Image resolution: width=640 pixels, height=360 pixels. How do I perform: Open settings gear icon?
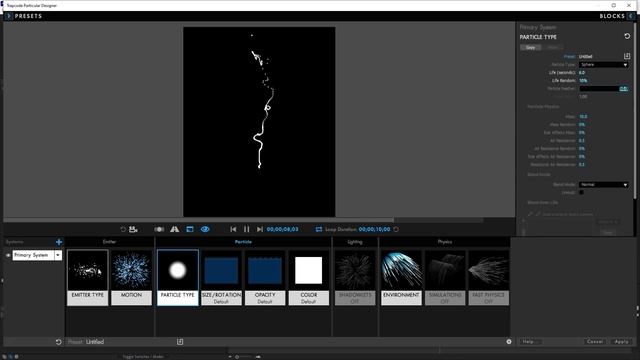pyautogui.click(x=509, y=342)
